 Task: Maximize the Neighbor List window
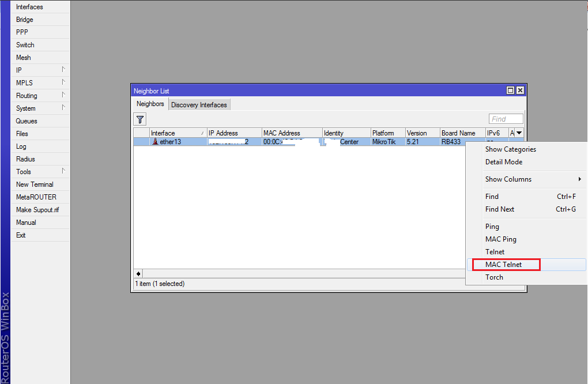(510, 91)
